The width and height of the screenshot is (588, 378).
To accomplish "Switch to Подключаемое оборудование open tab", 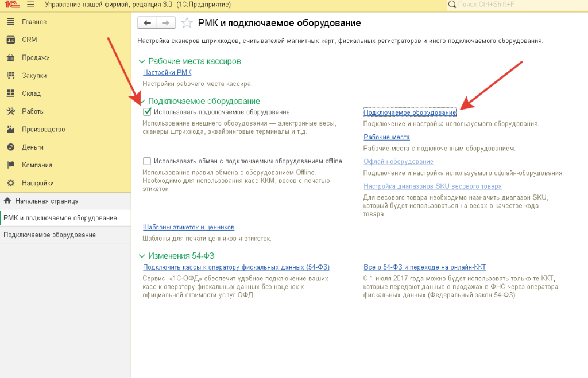I will click(65, 235).
